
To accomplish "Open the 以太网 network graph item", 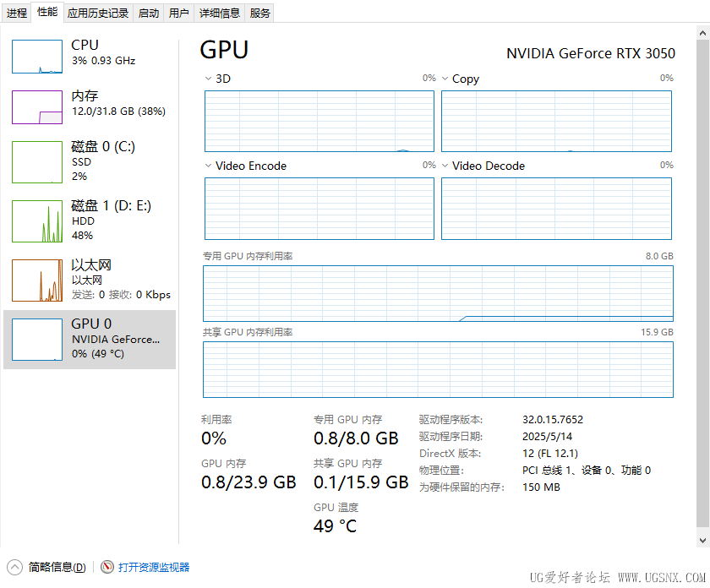I will click(x=90, y=280).
